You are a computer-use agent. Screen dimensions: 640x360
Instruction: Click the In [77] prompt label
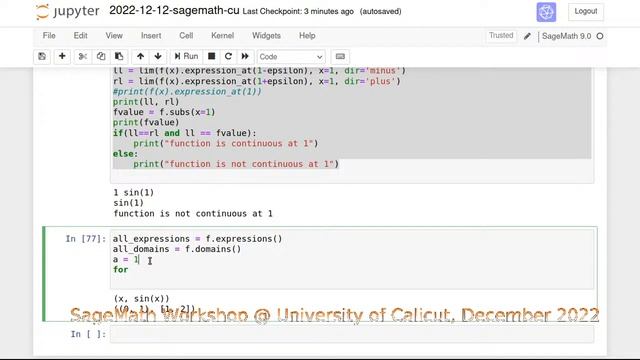[x=86, y=239]
